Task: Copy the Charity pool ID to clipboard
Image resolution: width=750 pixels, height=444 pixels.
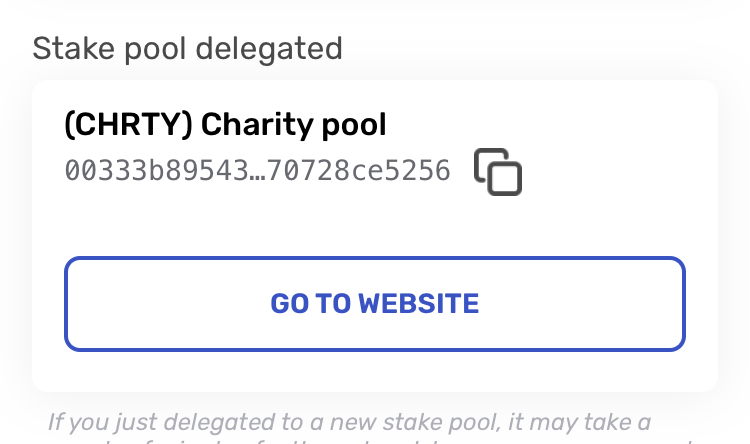Action: click(497, 172)
